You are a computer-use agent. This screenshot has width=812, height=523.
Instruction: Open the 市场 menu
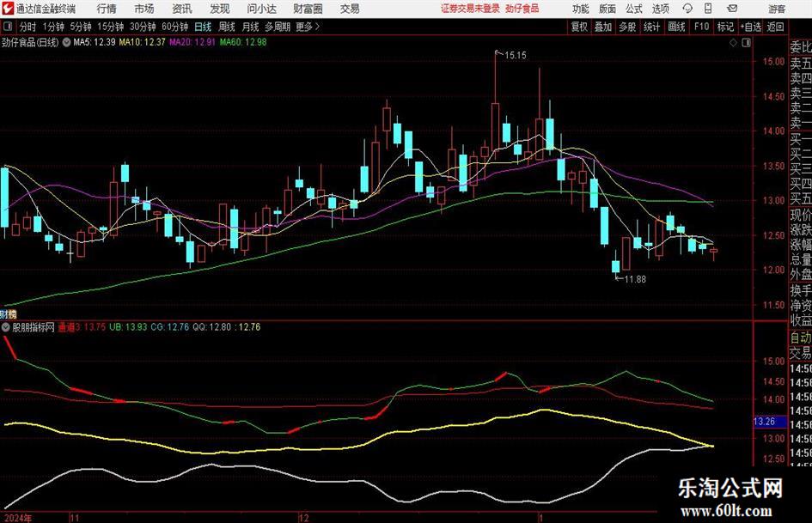pos(144,9)
